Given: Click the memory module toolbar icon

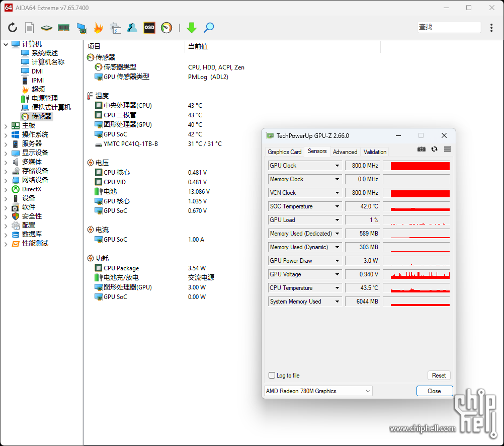Looking at the screenshot, I should point(64,28).
